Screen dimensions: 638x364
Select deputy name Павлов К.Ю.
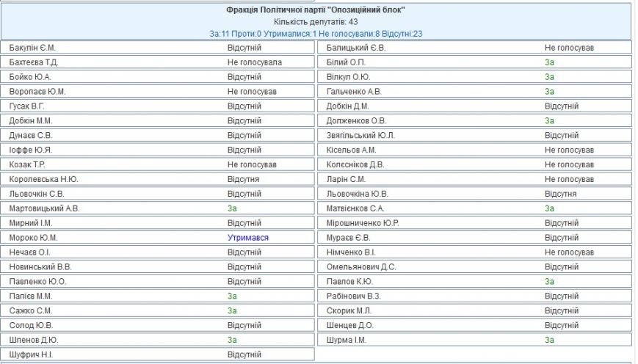(349, 283)
